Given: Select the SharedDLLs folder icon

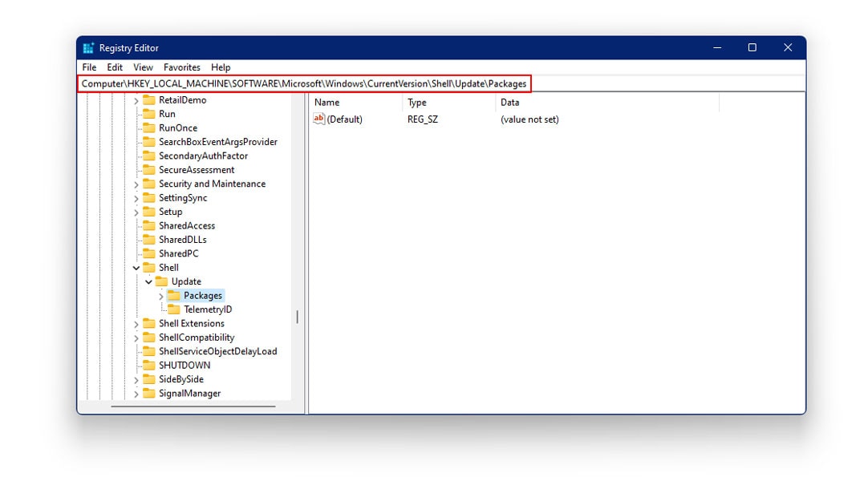Looking at the screenshot, I should coord(149,240).
